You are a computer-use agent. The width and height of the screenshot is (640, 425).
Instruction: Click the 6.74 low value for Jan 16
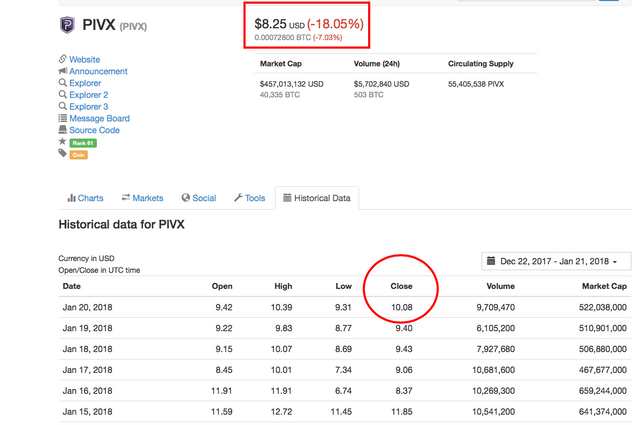[343, 391]
